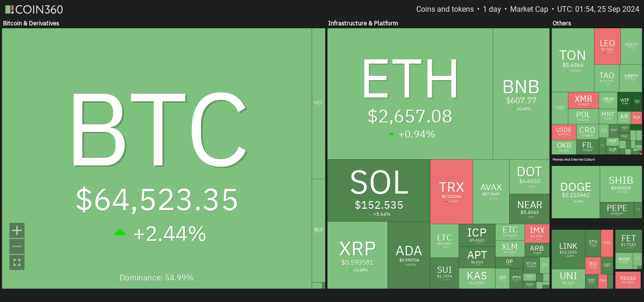Open the SOL tile at $152.535
The height and width of the screenshot is (302, 644).
pyautogui.click(x=379, y=190)
